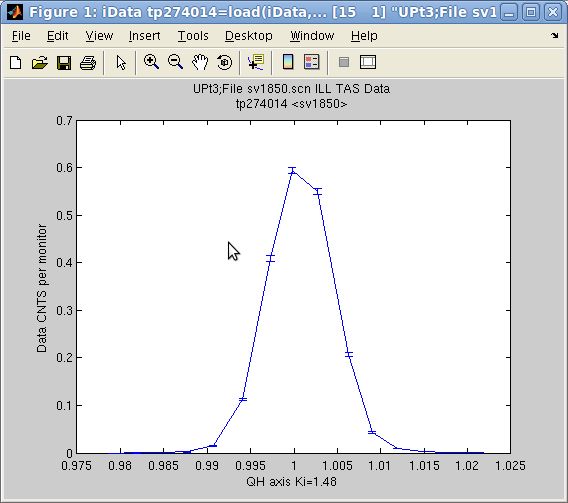
Task: Activate the Zoom In magnifier tool
Action: click(151, 62)
